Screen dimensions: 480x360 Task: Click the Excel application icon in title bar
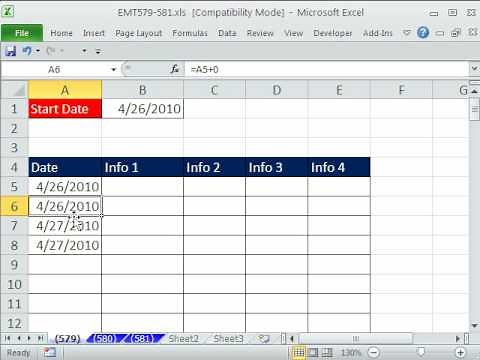[x=8, y=12]
